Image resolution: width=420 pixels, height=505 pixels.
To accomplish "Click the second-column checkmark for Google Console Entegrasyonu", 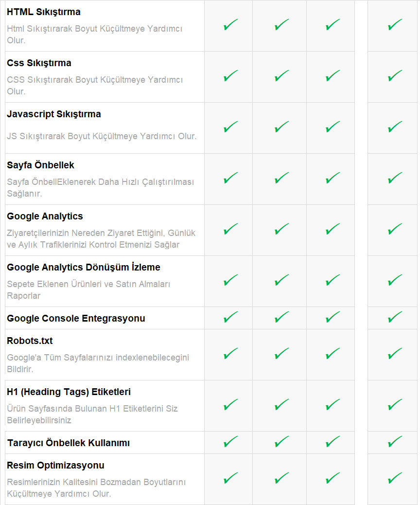I will (x=281, y=318).
